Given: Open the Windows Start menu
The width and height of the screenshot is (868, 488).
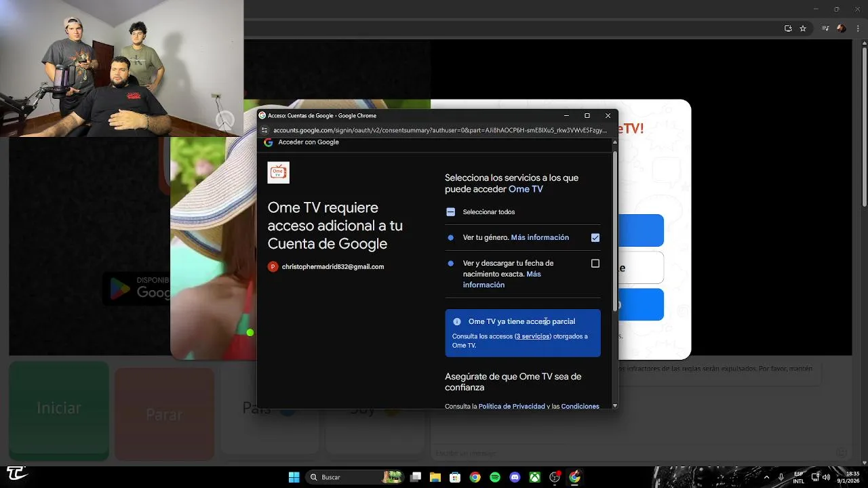Looking at the screenshot, I should coord(294,477).
